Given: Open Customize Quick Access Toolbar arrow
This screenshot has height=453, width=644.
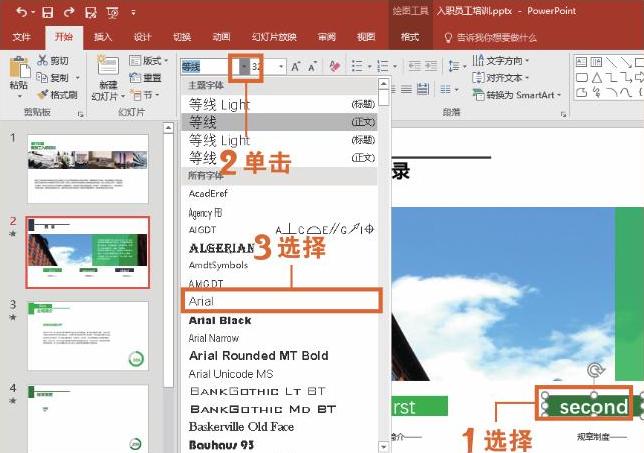Looking at the screenshot, I should pos(133,13).
